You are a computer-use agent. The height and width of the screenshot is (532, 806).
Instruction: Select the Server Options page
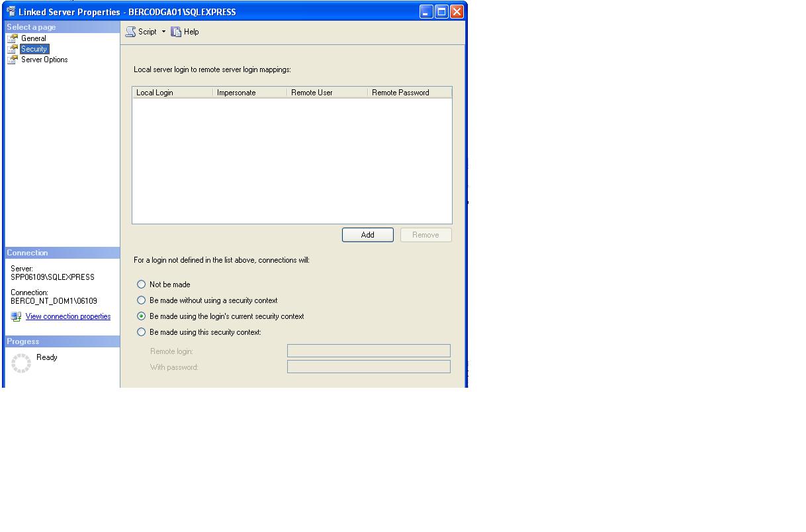44,60
